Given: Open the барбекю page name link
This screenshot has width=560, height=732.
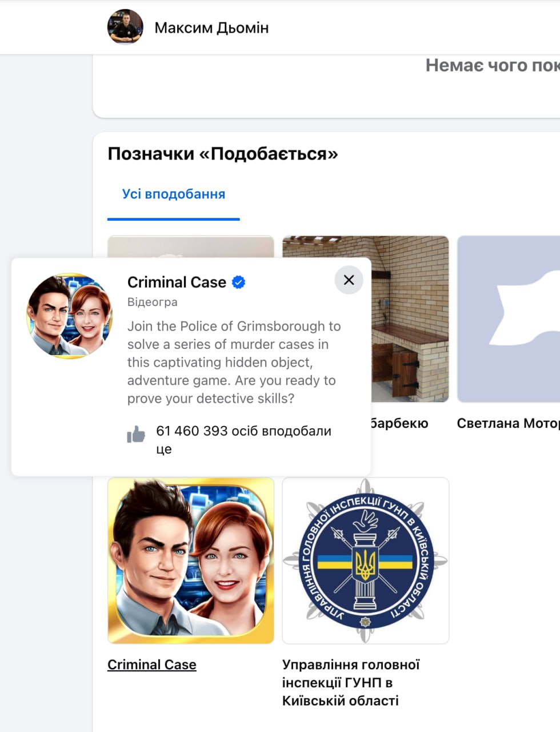Looking at the screenshot, I should pos(399,423).
